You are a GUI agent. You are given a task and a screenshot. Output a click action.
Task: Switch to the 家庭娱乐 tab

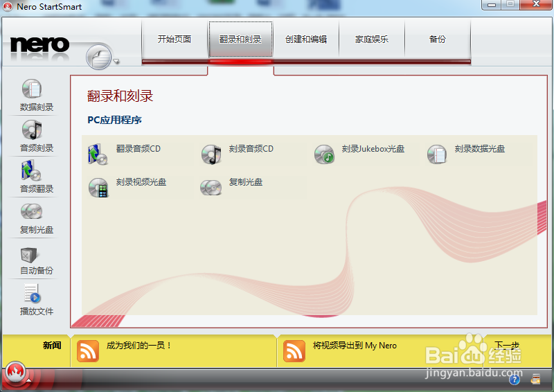point(372,39)
